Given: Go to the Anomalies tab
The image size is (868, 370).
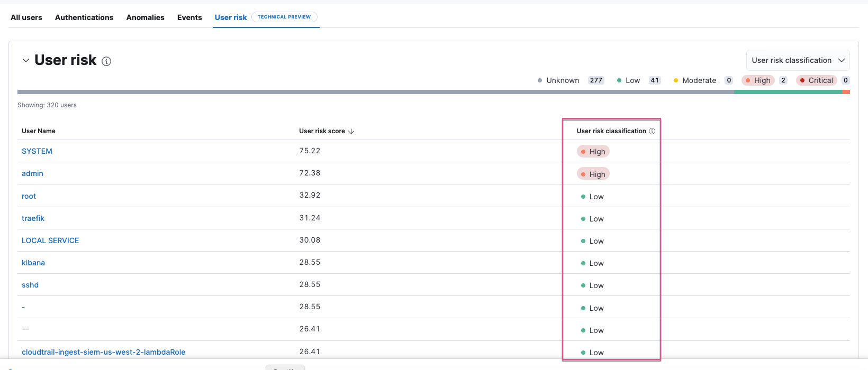Looking at the screenshot, I should (x=145, y=17).
